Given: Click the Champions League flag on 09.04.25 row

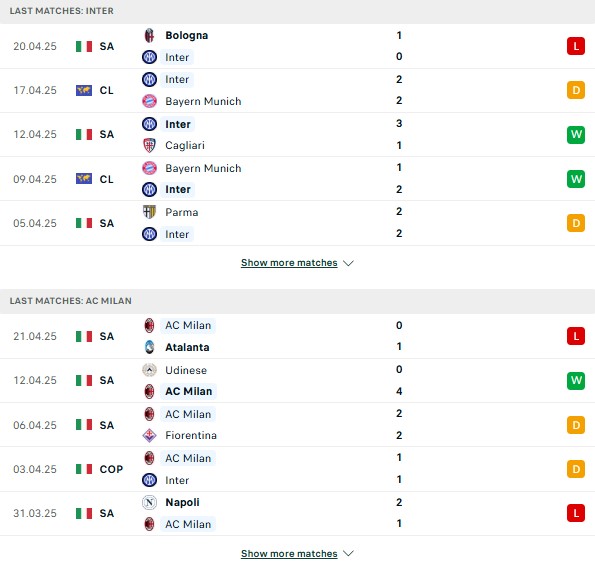Looking at the screenshot, I should (84, 179).
